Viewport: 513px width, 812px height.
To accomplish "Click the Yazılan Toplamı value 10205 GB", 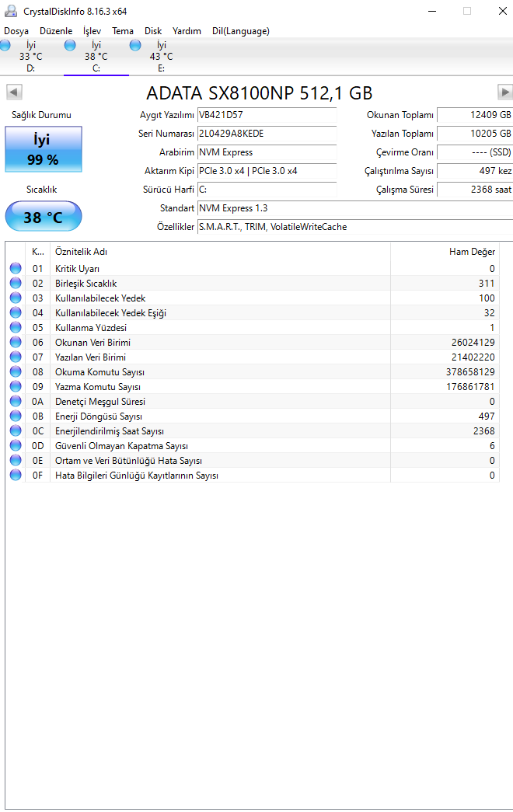I will click(x=475, y=134).
